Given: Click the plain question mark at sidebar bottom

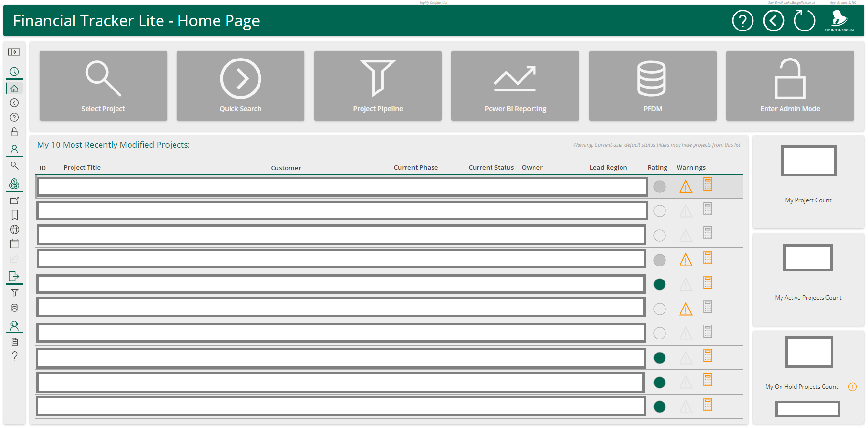Looking at the screenshot, I should tap(14, 356).
